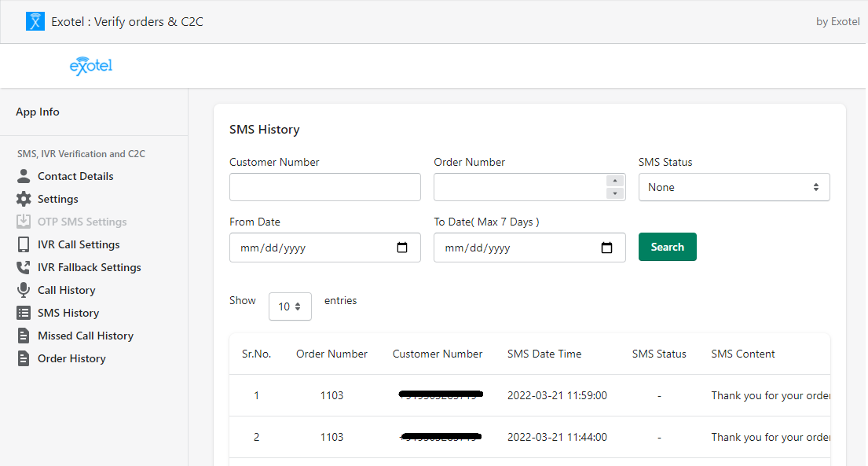Open OTP SMS Settings menu item

pyautogui.click(x=82, y=222)
